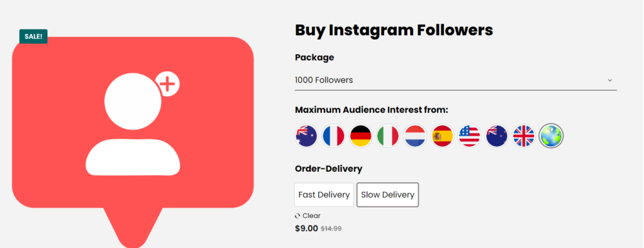The image size is (644, 248).
Task: Select the Slow Delivery option
Action: [387, 194]
